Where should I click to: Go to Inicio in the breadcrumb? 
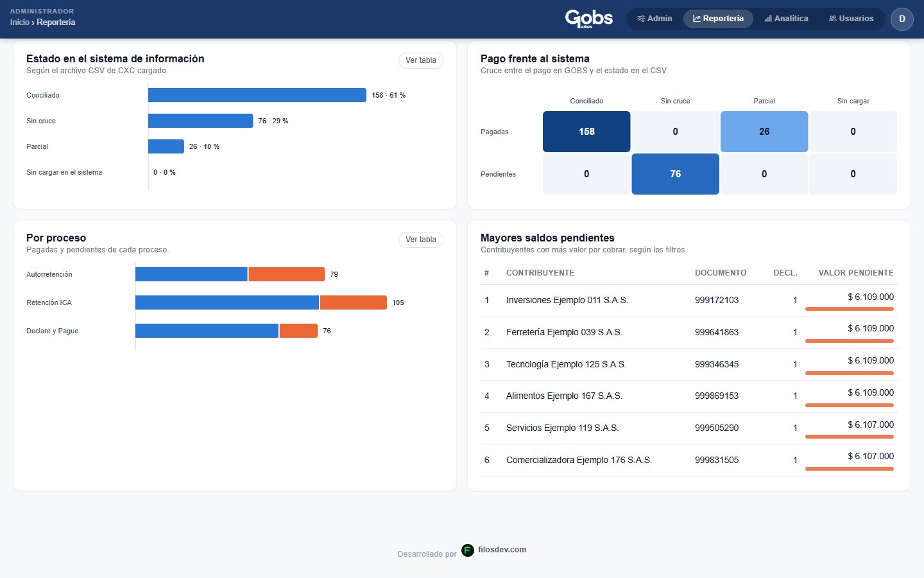[x=19, y=22]
